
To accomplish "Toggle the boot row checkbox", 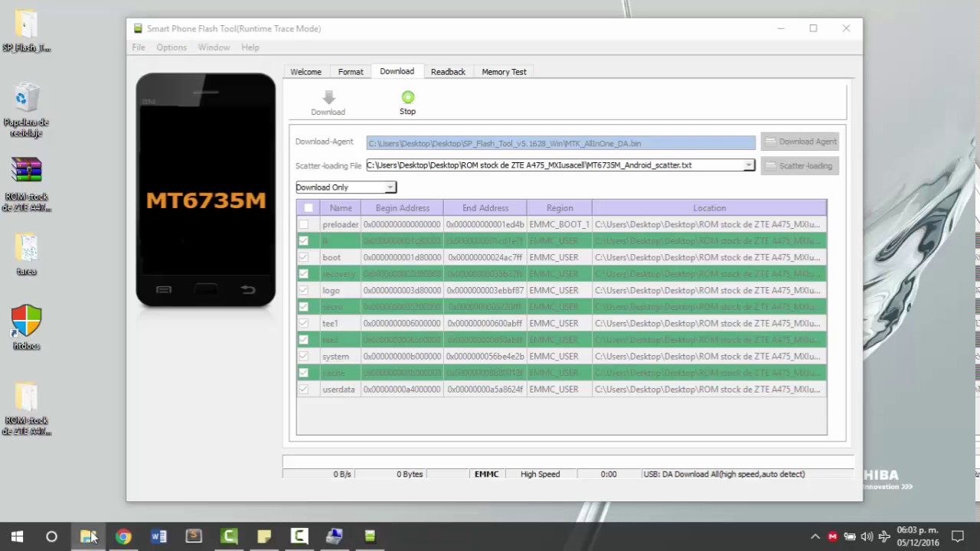I will 304,257.
